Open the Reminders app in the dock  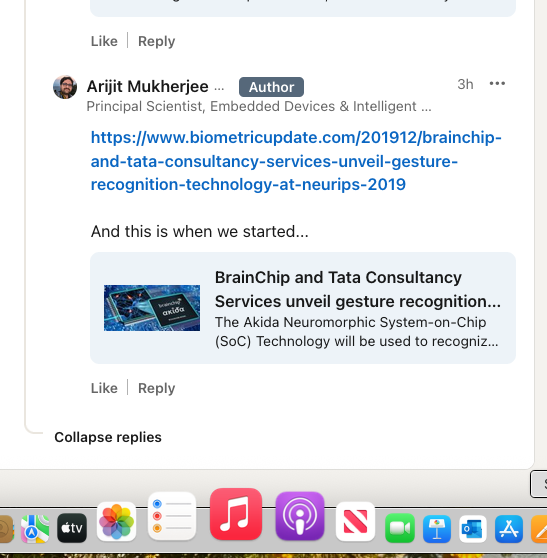pos(172,516)
